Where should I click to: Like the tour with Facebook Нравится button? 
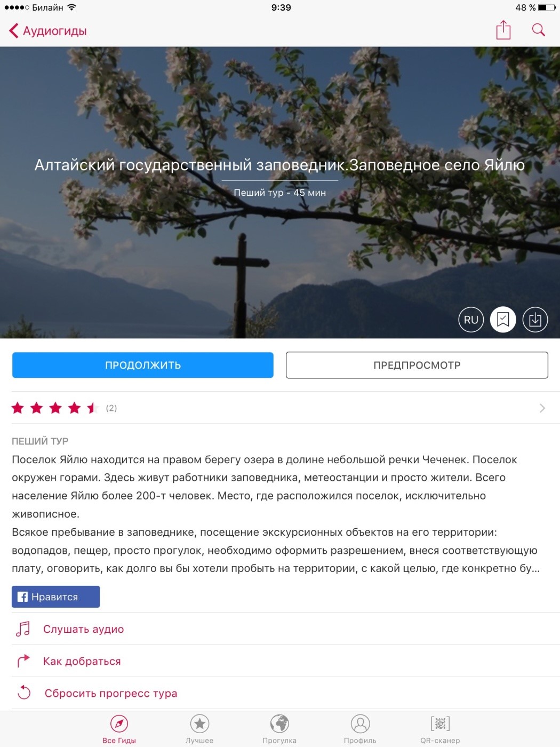pyautogui.click(x=55, y=597)
